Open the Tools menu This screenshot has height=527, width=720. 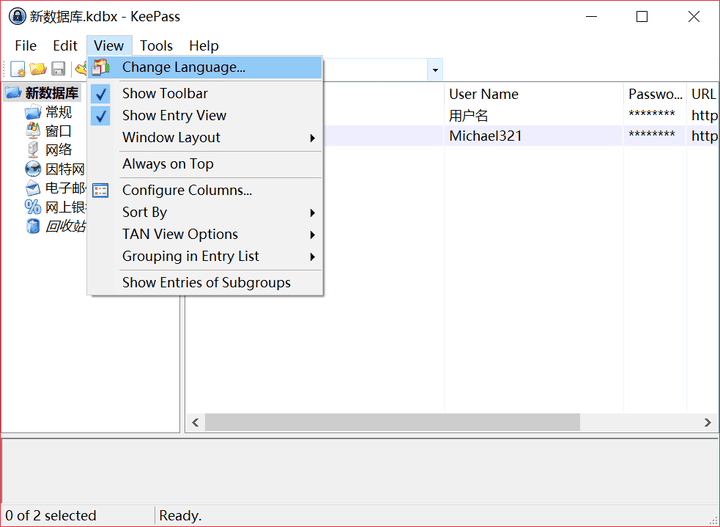pos(156,45)
